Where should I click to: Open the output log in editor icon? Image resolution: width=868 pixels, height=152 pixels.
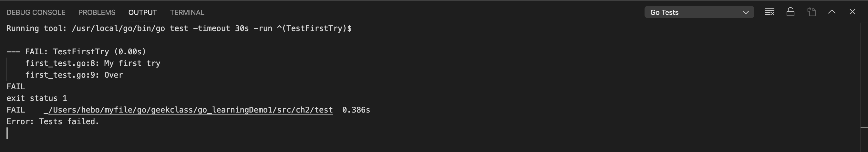[x=811, y=12]
